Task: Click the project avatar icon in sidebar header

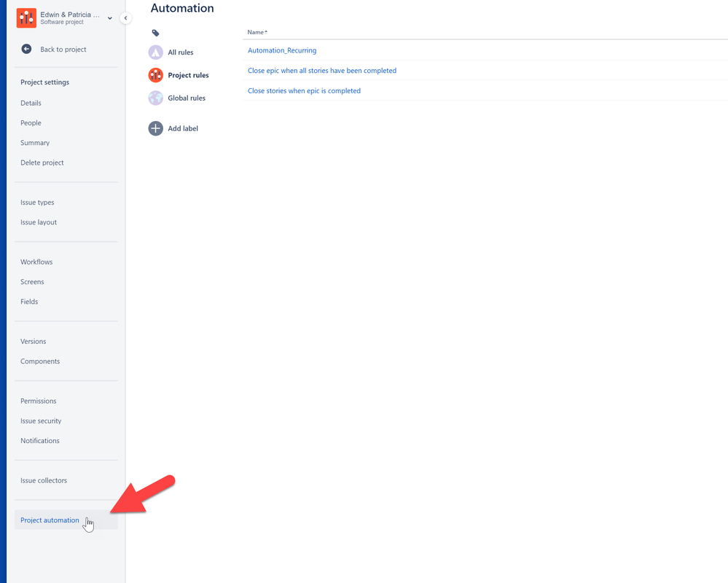Action: [x=26, y=18]
